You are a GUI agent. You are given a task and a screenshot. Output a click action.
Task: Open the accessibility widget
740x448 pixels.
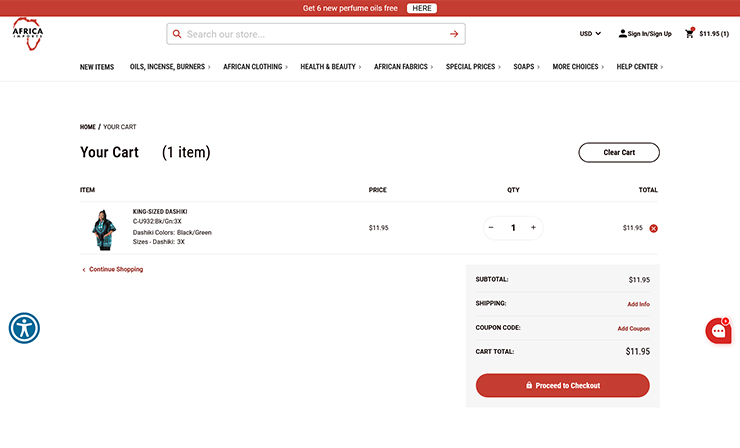point(24,328)
